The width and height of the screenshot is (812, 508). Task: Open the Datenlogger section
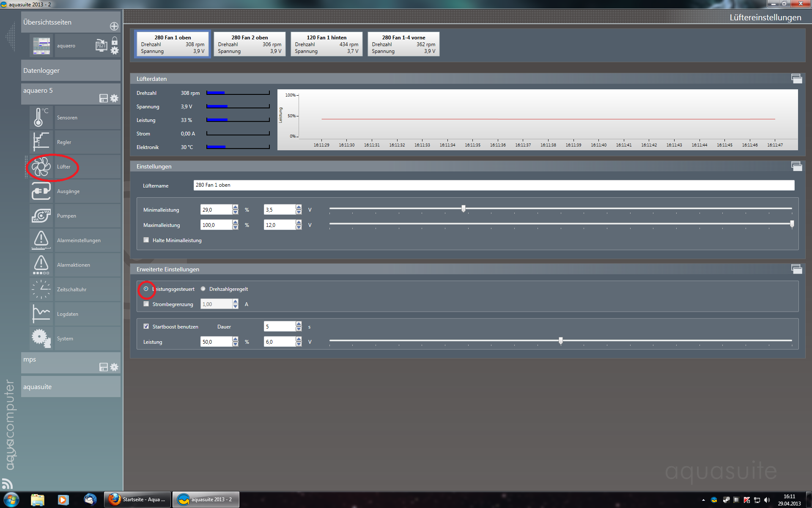coord(71,70)
